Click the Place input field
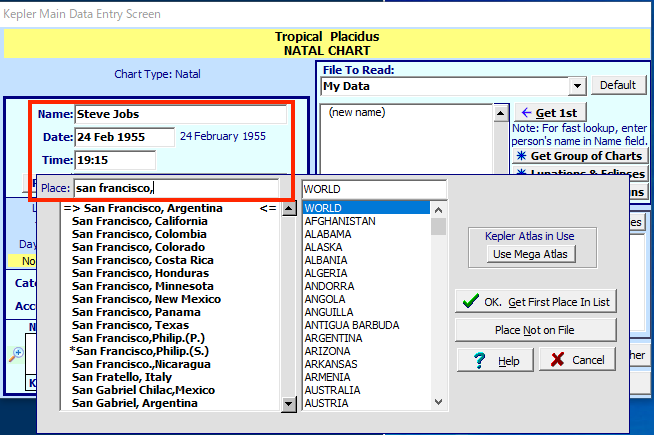 (176, 188)
